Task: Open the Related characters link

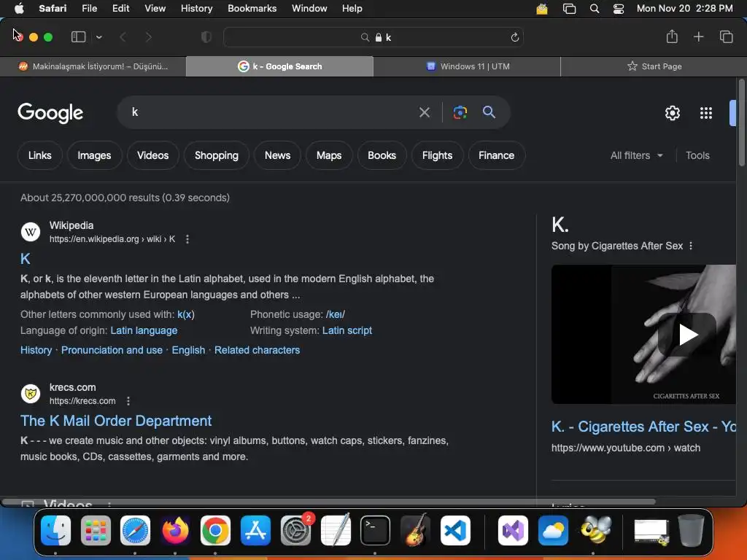Action: (x=257, y=350)
